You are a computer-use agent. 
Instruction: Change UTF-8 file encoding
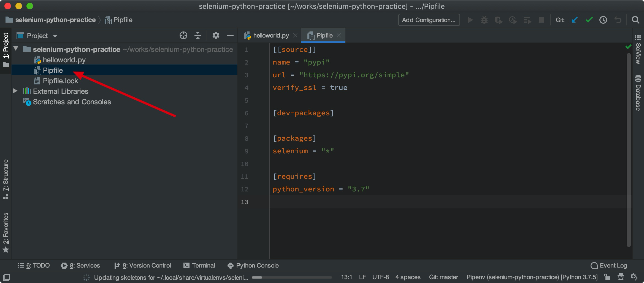click(x=380, y=277)
